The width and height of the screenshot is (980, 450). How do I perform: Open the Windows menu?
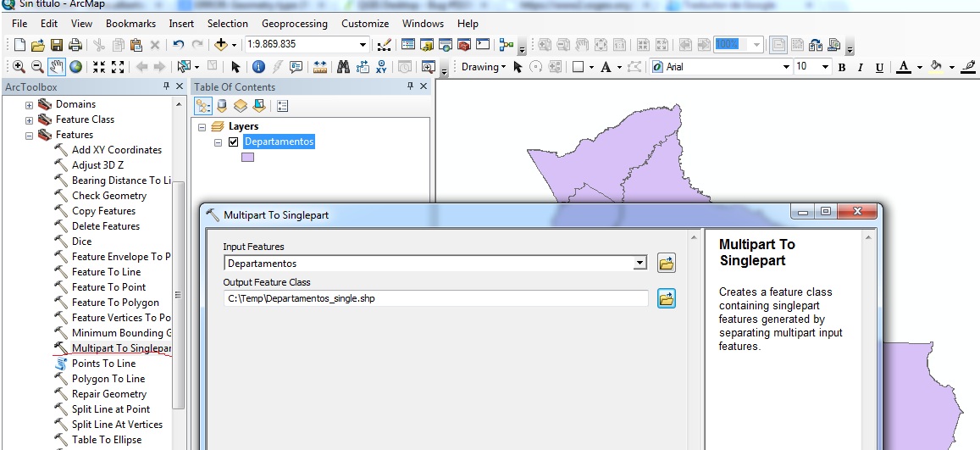tap(423, 24)
